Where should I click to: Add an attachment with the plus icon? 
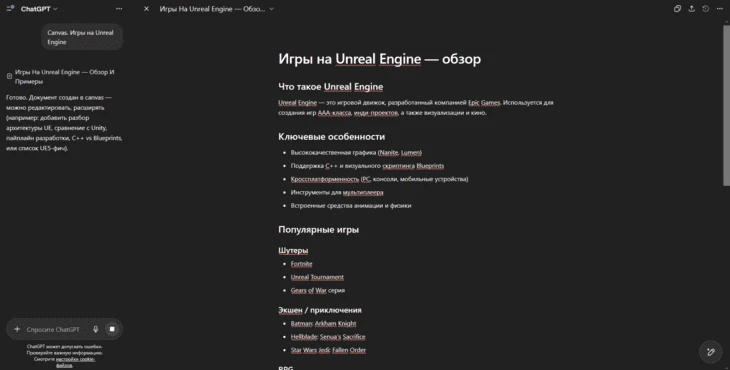17,329
